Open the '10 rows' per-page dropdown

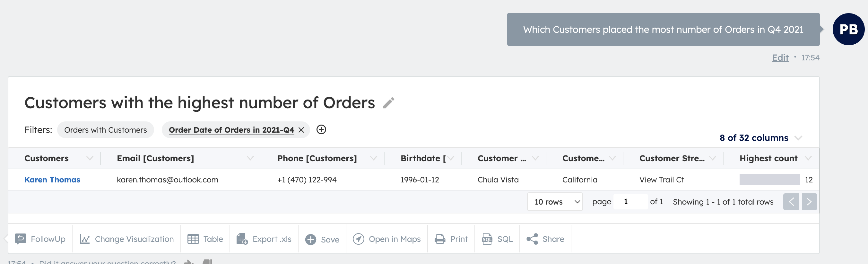click(554, 202)
